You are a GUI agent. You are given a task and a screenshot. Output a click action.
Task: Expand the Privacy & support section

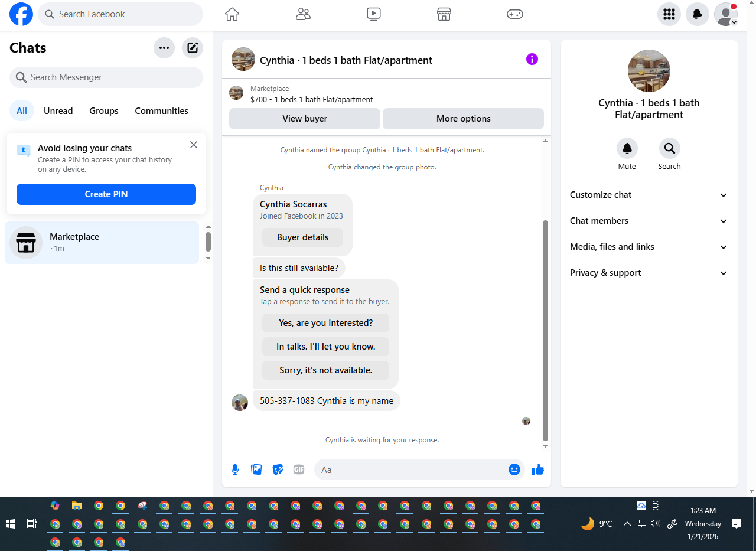649,273
